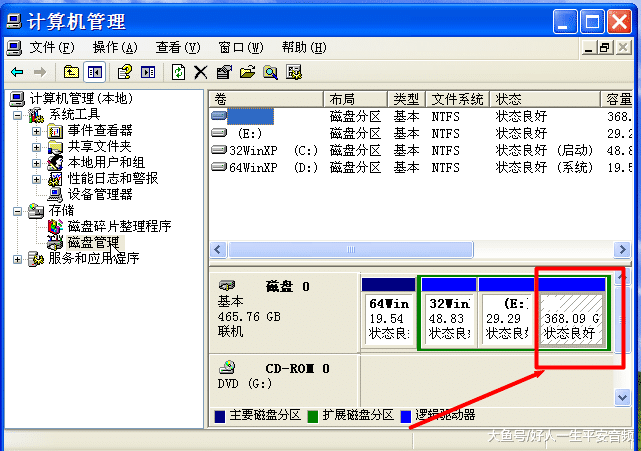The width and height of the screenshot is (641, 451).
Task: Click the CD-ROM 0 disc icon
Action: click(227, 367)
